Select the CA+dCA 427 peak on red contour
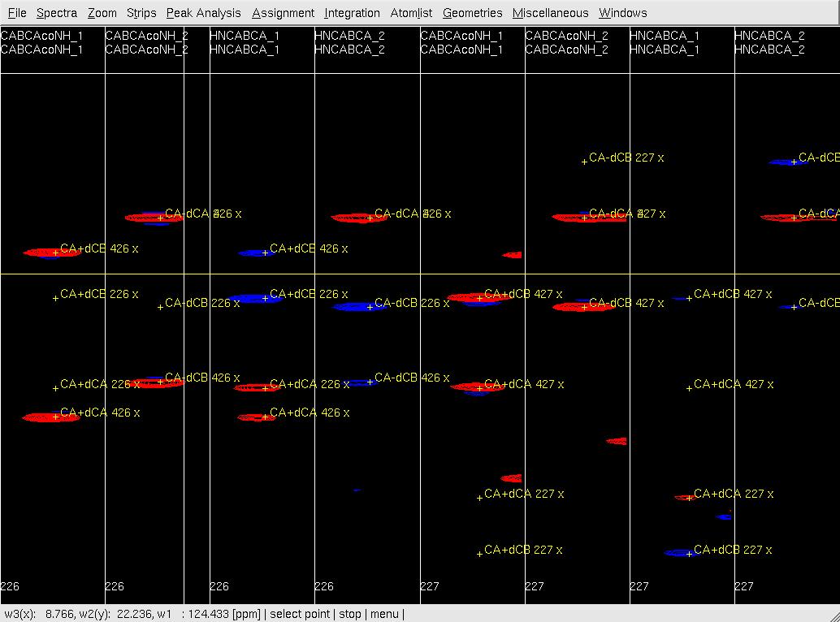Image resolution: width=840 pixels, height=622 pixels. 479,388
